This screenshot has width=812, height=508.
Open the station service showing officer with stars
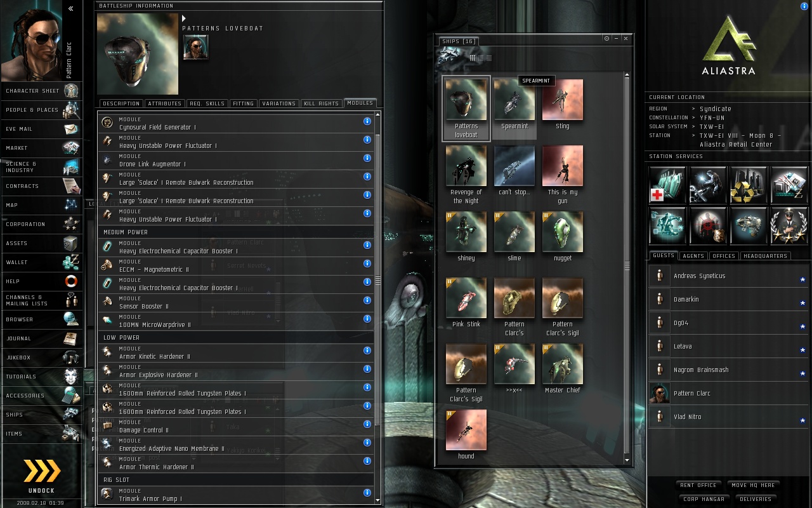click(789, 225)
